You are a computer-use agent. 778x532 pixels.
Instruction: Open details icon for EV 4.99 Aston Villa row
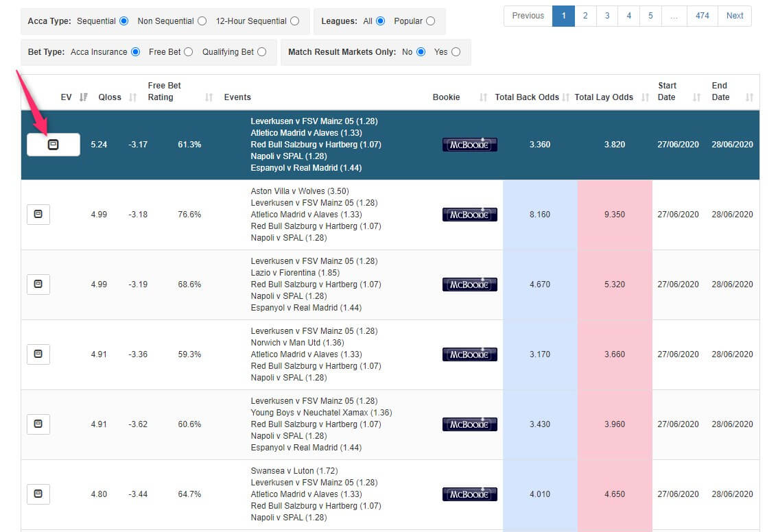[x=38, y=214]
